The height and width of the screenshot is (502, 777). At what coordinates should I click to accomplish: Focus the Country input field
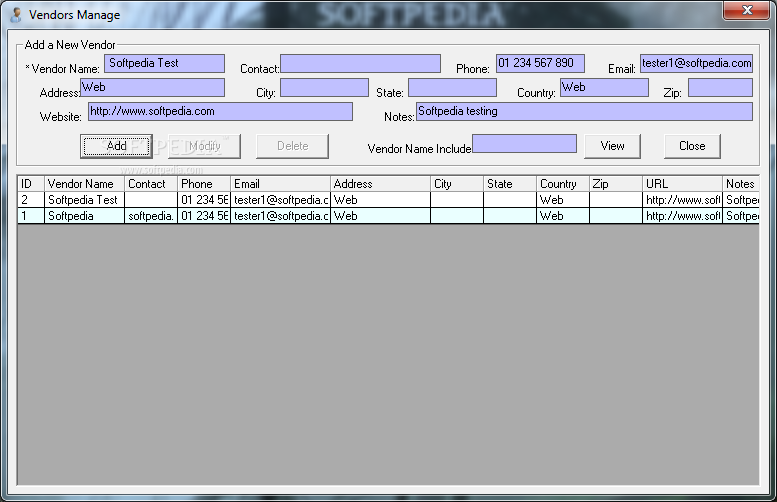pyautogui.click(x=605, y=87)
